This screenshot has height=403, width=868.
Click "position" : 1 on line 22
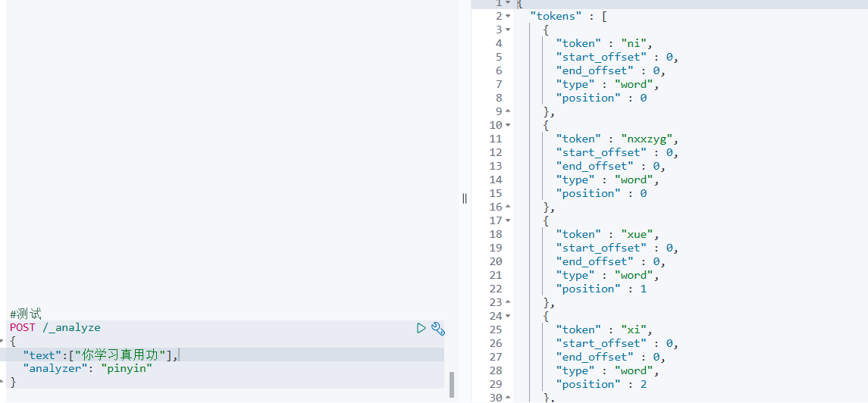(x=601, y=289)
